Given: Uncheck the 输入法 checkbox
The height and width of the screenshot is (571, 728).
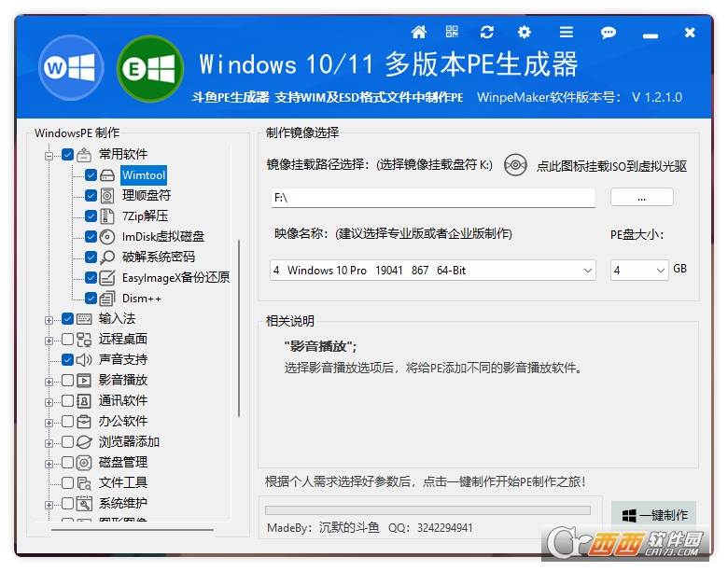Looking at the screenshot, I should [68, 318].
